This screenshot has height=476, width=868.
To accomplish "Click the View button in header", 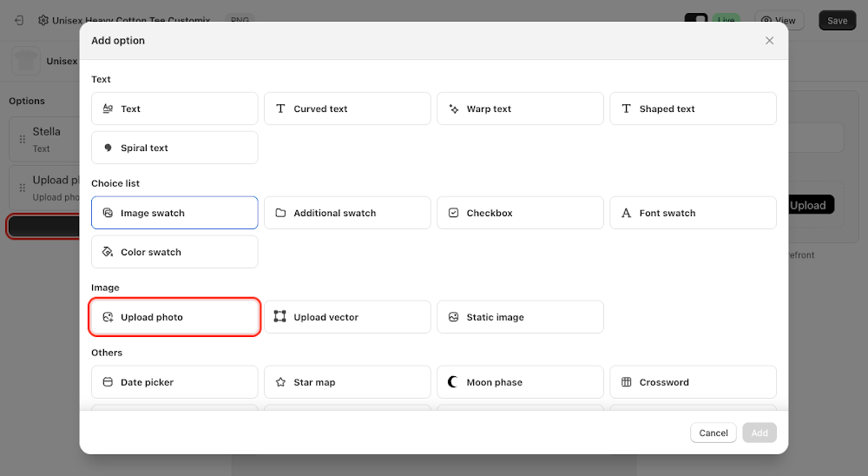I will (779, 21).
